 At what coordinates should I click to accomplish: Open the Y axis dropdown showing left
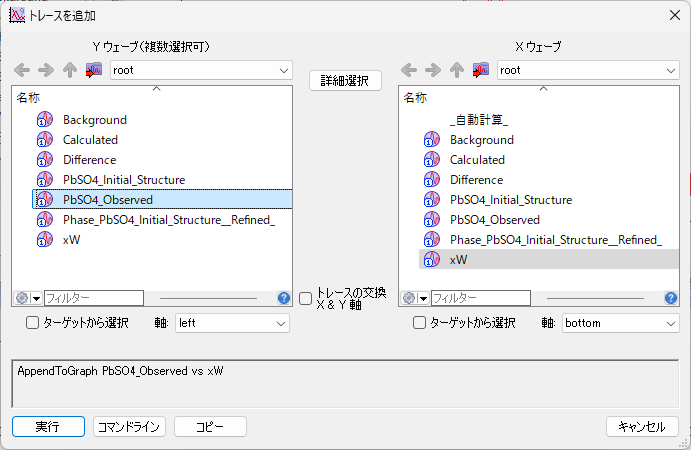231,323
